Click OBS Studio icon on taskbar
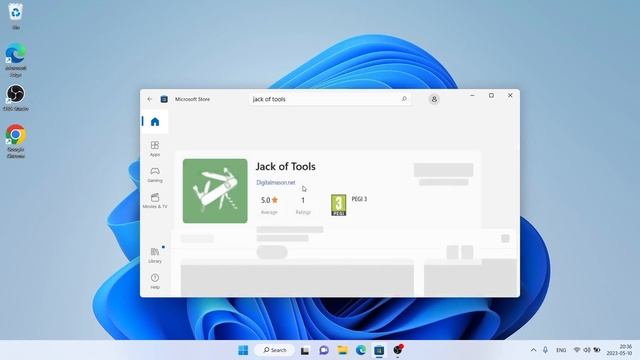This screenshot has width=640, height=360. pos(398,350)
